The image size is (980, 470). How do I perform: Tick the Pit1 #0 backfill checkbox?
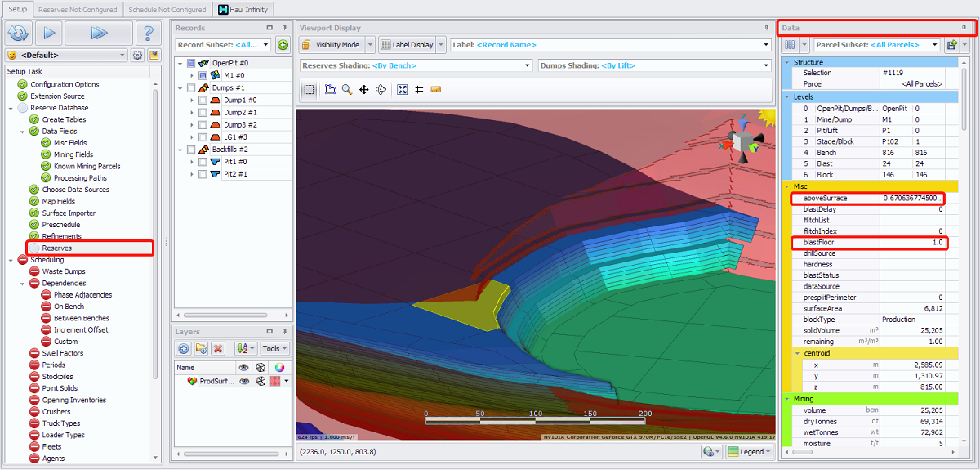202,162
